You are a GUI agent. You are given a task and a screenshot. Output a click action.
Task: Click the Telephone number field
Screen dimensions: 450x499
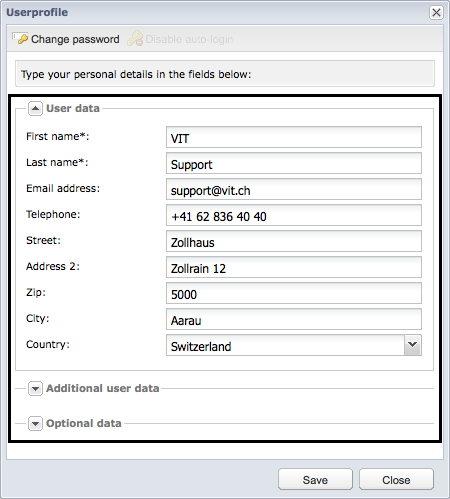pyautogui.click(x=294, y=215)
